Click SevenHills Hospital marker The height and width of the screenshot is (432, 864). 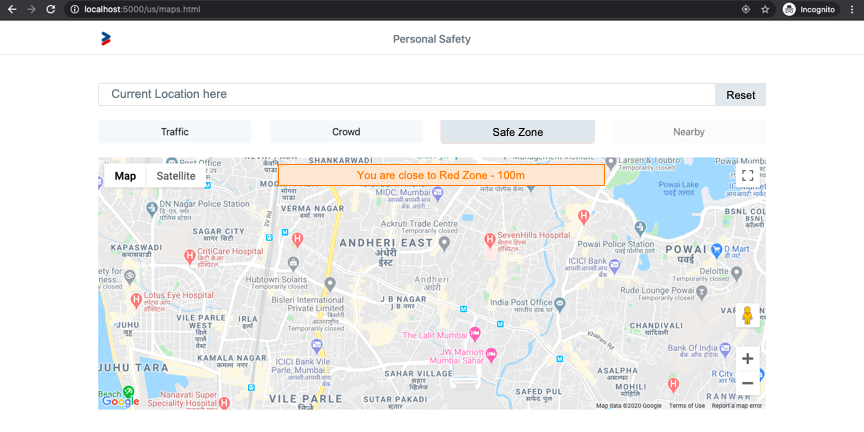[489, 240]
